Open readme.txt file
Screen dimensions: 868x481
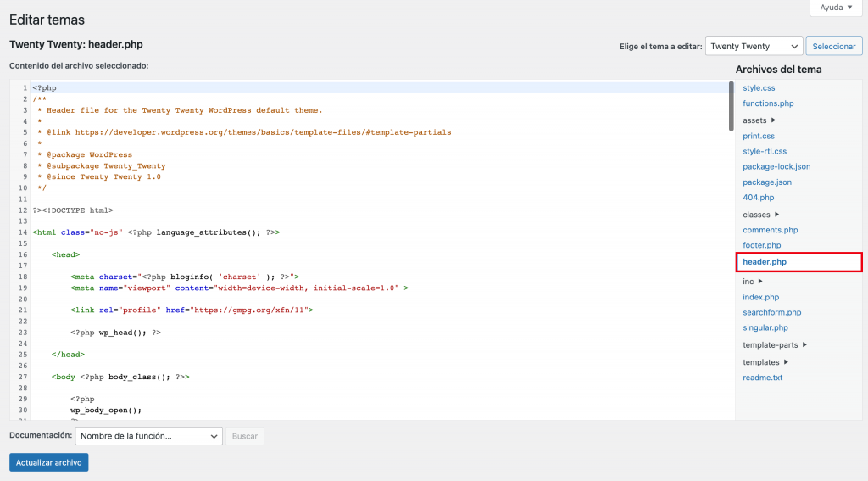(762, 378)
